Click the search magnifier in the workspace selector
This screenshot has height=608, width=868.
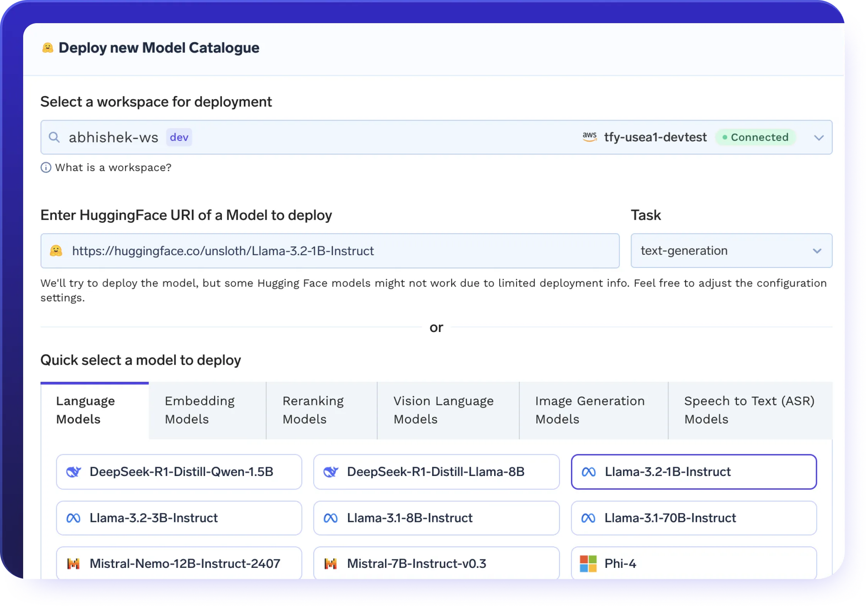[54, 137]
